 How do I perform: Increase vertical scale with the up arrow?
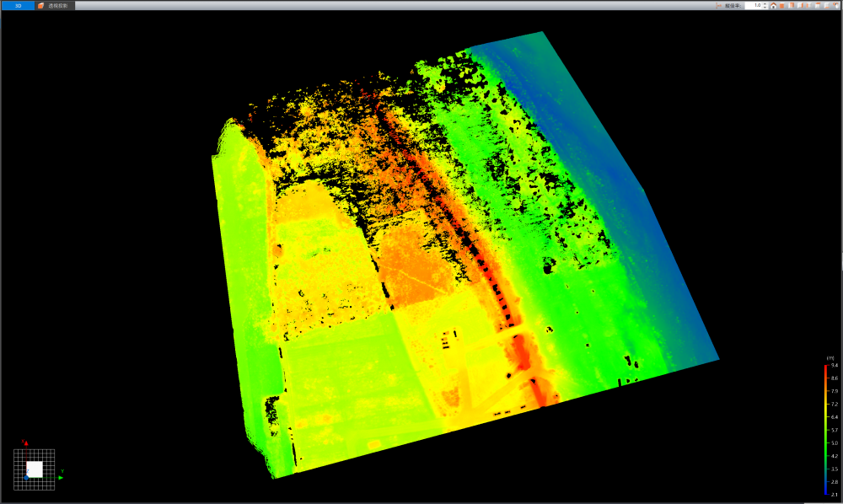coord(765,3)
